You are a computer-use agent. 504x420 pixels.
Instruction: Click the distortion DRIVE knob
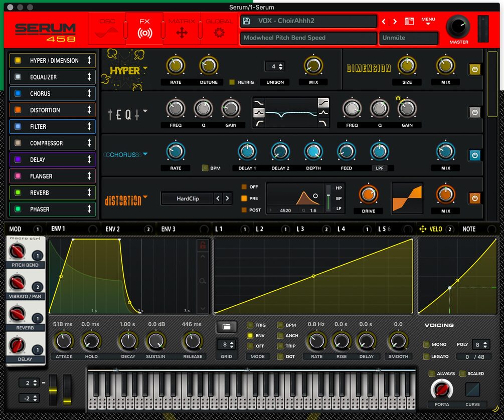(369, 195)
